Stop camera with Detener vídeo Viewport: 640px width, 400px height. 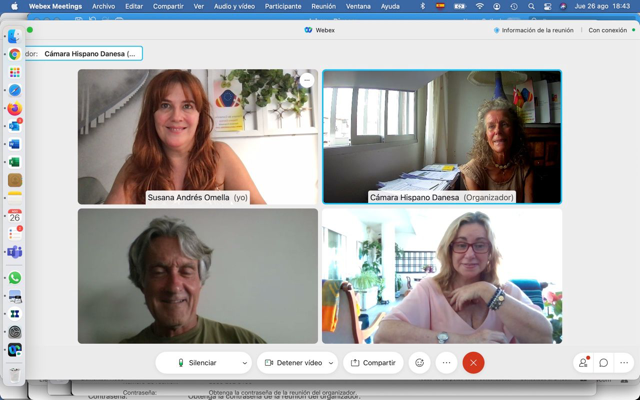293,362
